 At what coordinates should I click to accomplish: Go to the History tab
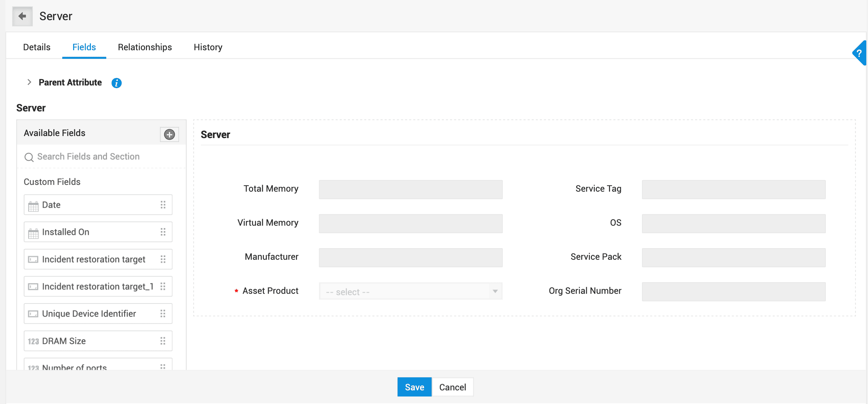[208, 47]
